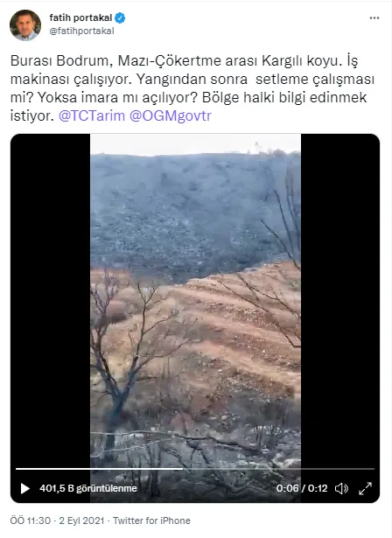This screenshot has width=392, height=538.
Task: Click the black bar right of video
Action: 340,298
